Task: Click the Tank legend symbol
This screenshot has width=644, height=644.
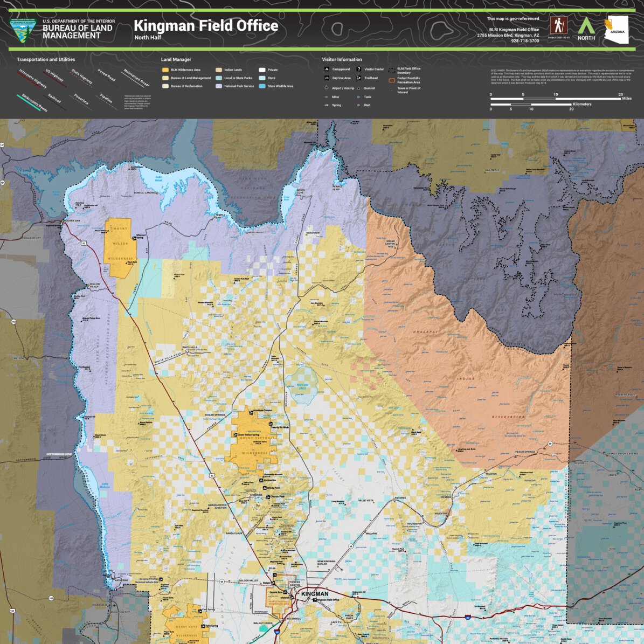Action: pos(358,97)
